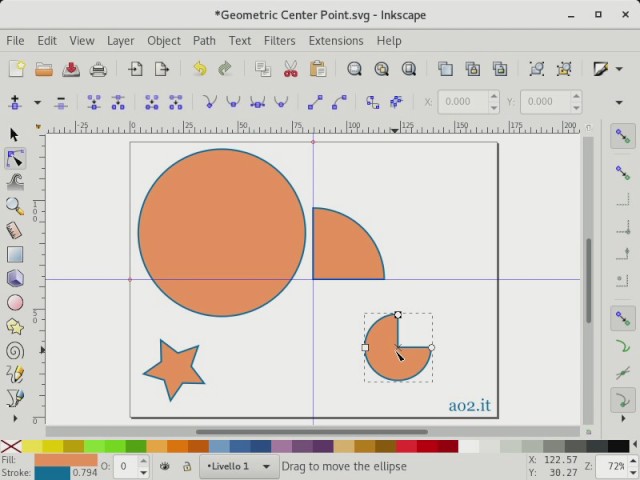
Task: Zoom to fit drawing
Action: pos(382,69)
